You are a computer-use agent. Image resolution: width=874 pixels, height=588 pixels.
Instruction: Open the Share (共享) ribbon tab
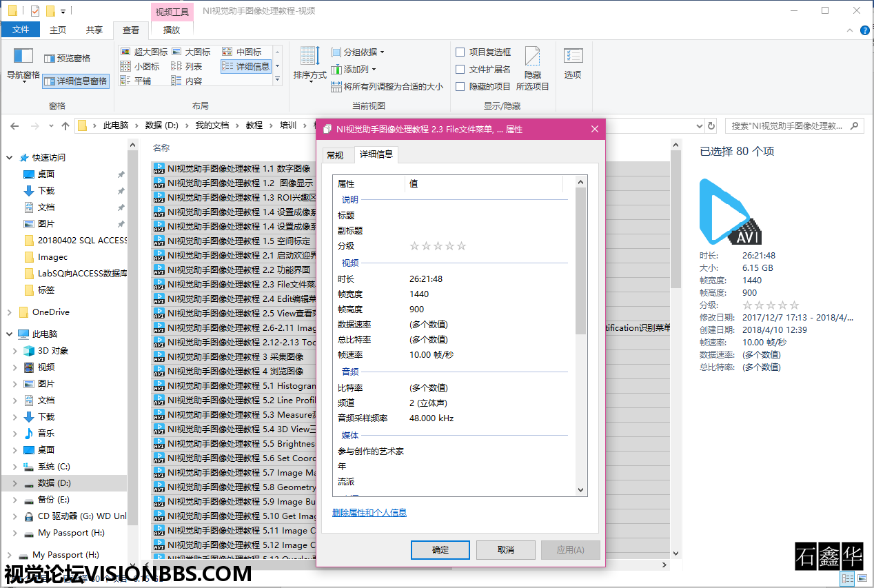[x=94, y=30]
